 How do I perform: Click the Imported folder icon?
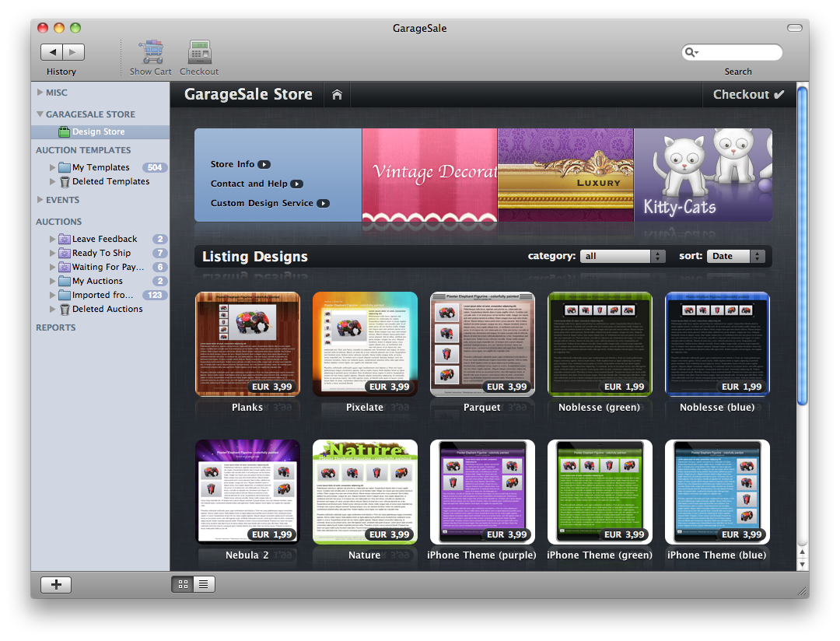(65, 295)
